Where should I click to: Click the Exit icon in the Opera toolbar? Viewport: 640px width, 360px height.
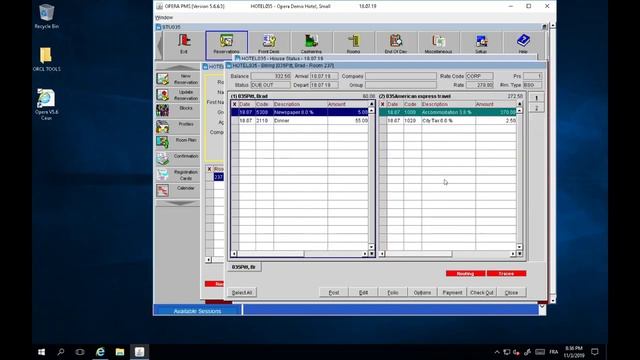click(184, 44)
